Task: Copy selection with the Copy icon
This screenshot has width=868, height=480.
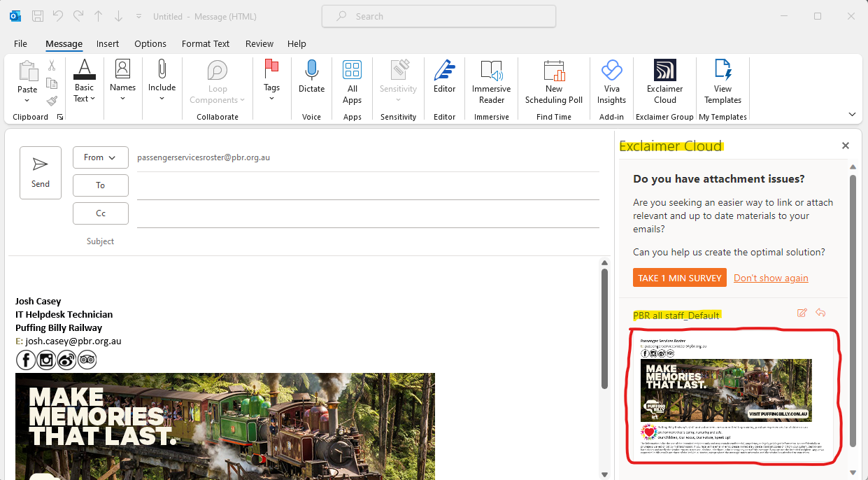Action: click(52, 83)
